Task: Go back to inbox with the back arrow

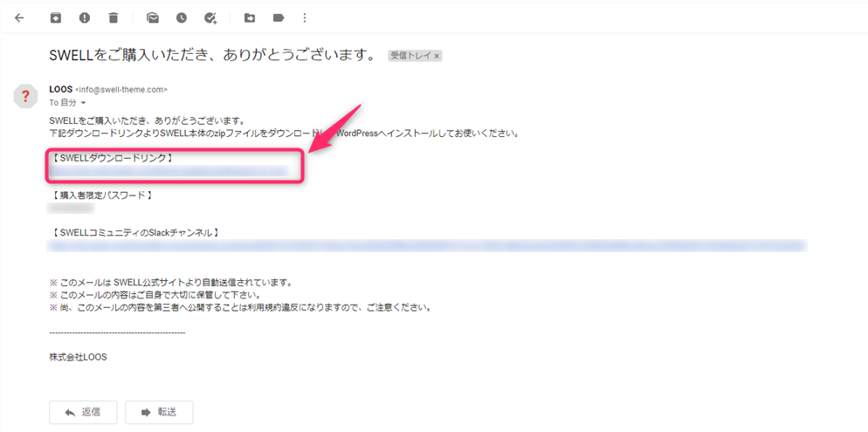Action: 19,17
